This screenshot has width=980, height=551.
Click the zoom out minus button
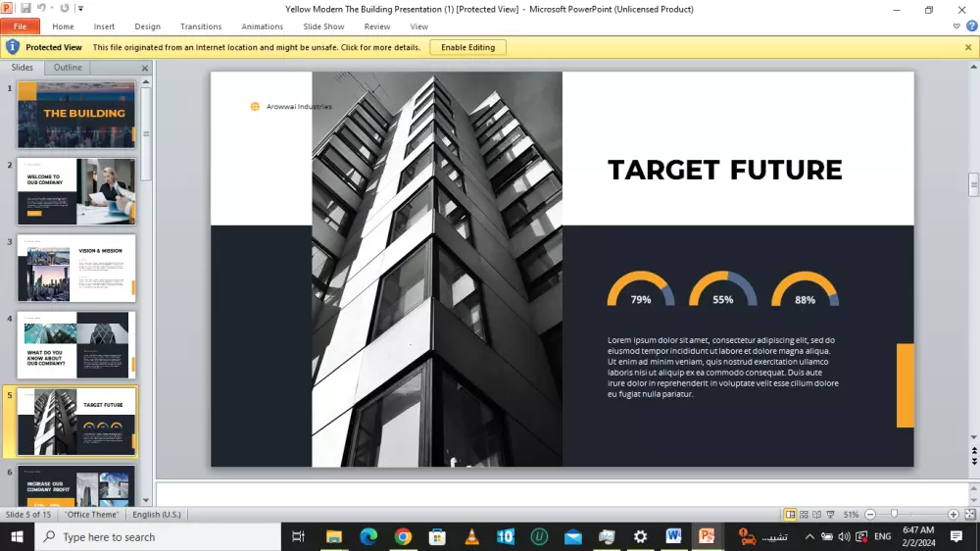tap(870, 515)
